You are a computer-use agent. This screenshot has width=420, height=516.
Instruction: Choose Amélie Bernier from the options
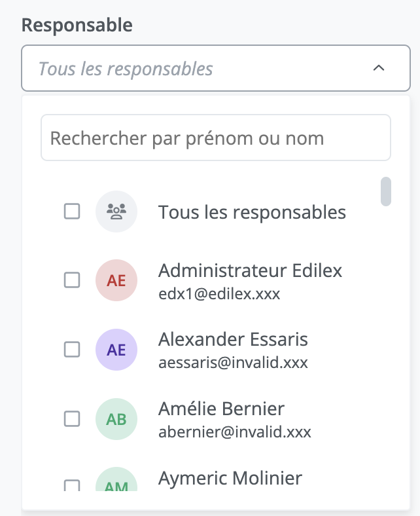pyautogui.click(x=221, y=409)
